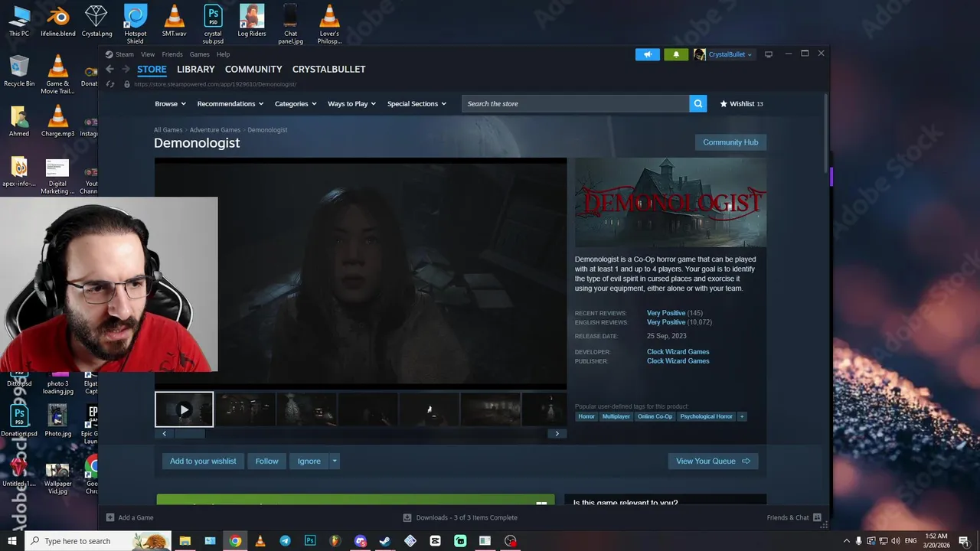Click View Your Queue button

pos(713,461)
